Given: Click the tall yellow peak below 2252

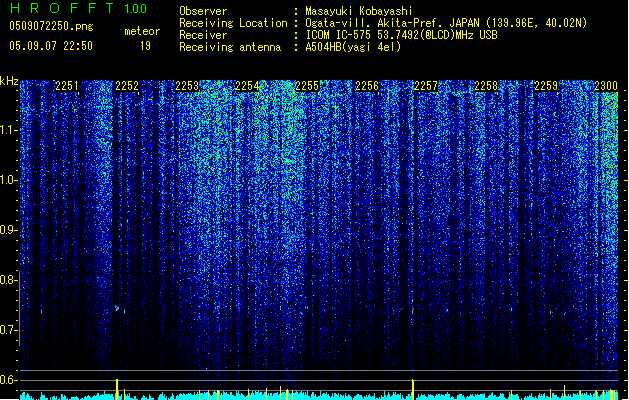Looking at the screenshot, I should (x=117, y=389).
